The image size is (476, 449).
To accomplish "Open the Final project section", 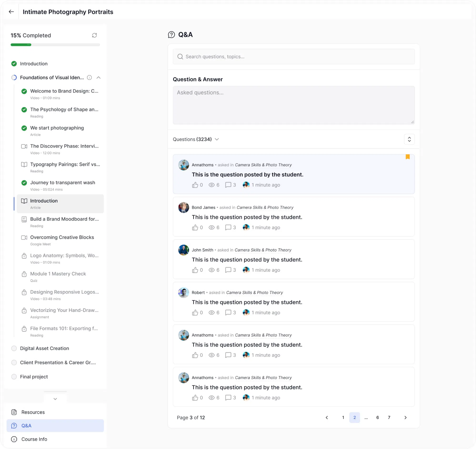I will pyautogui.click(x=34, y=377).
